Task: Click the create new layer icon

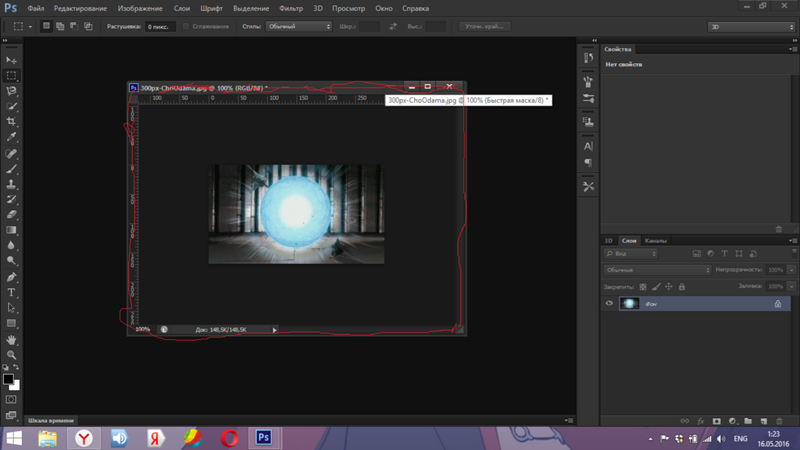Action: (x=764, y=421)
